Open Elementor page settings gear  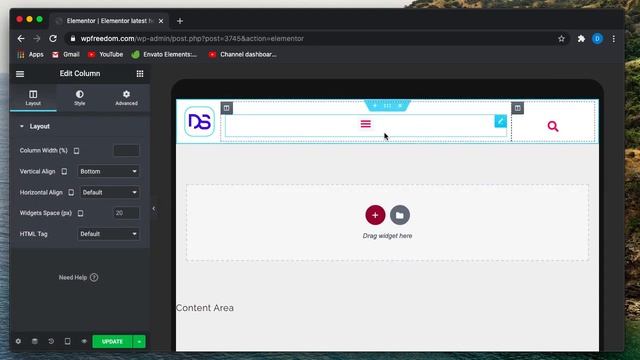pos(18,341)
